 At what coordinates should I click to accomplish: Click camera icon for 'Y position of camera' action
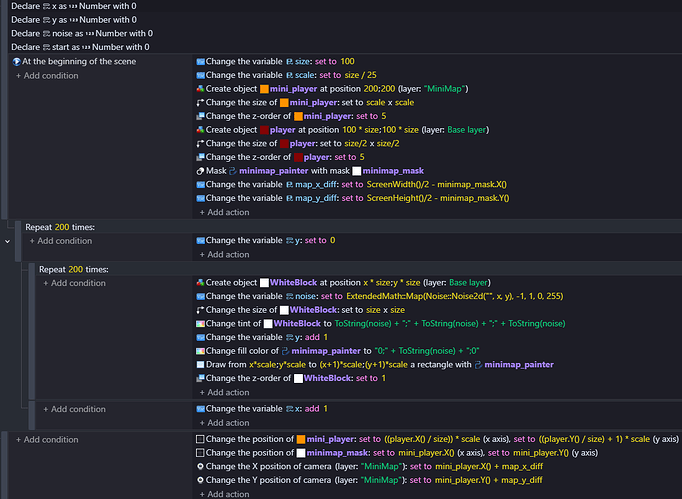[x=201, y=480]
